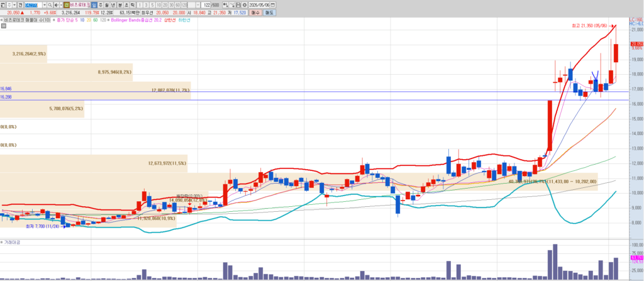Click the Bollinger Bands중심선 20,2 legend label
Image resolution: width=644 pixels, height=281 pixels.
(x=136, y=19)
